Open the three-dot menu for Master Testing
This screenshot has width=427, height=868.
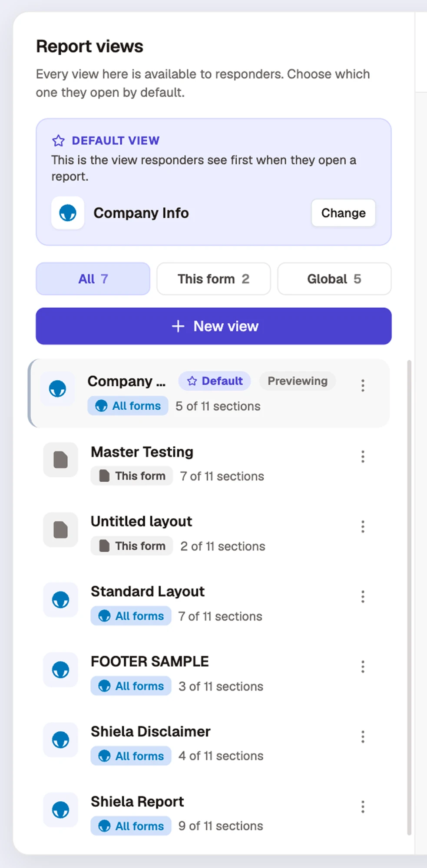363,457
